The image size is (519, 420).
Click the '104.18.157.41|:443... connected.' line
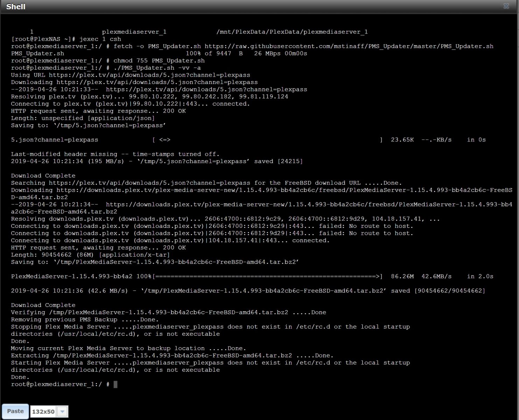tap(170, 240)
